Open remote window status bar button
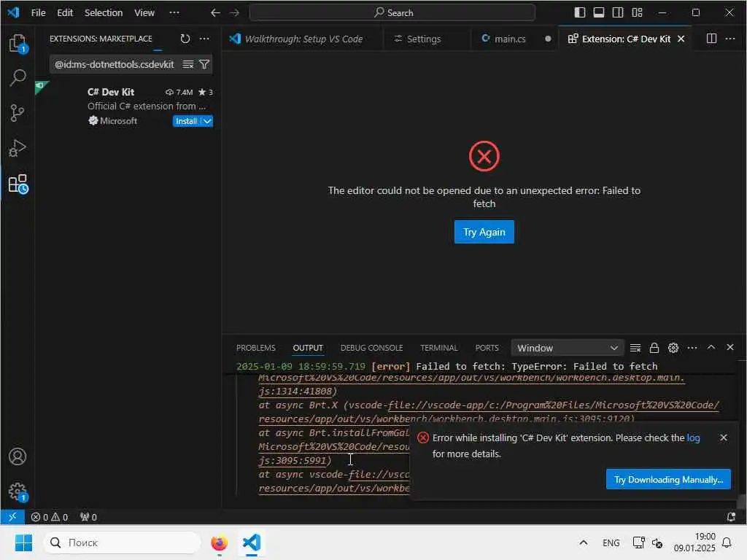 point(12,517)
